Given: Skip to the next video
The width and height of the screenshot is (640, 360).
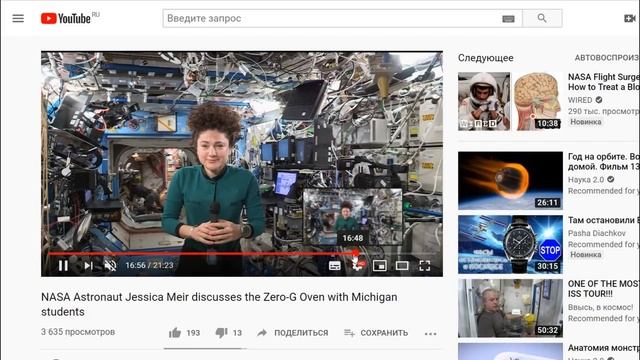Looking at the screenshot, I should (x=88, y=266).
